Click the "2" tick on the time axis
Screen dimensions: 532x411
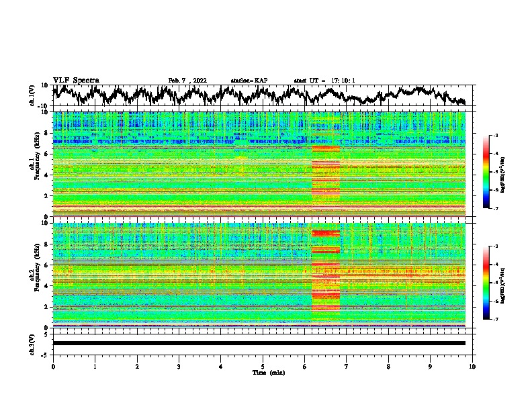(x=137, y=367)
